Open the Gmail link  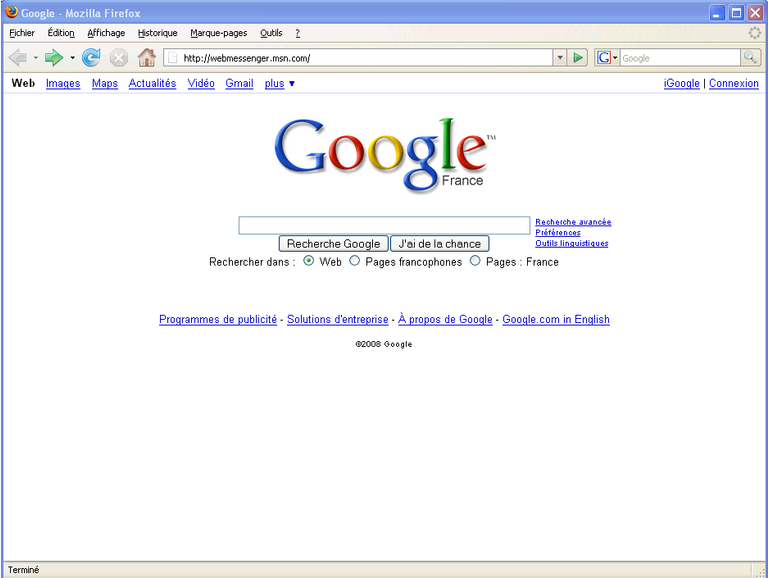tap(240, 83)
